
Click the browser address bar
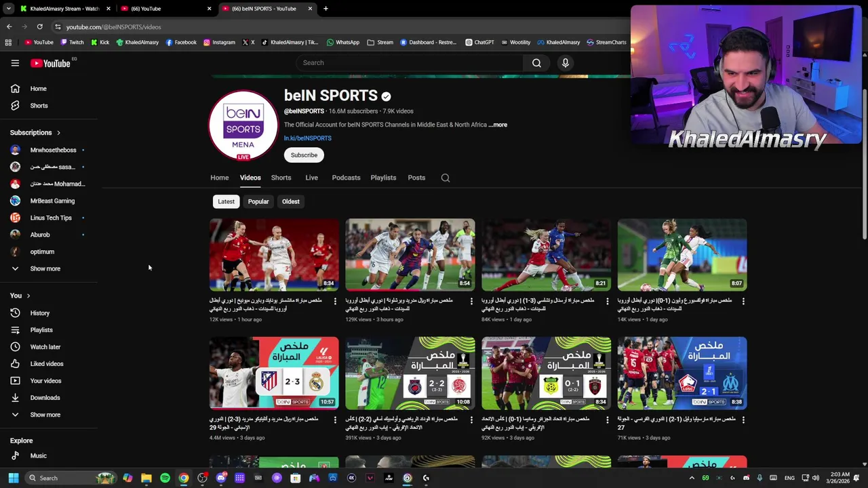[x=339, y=27]
